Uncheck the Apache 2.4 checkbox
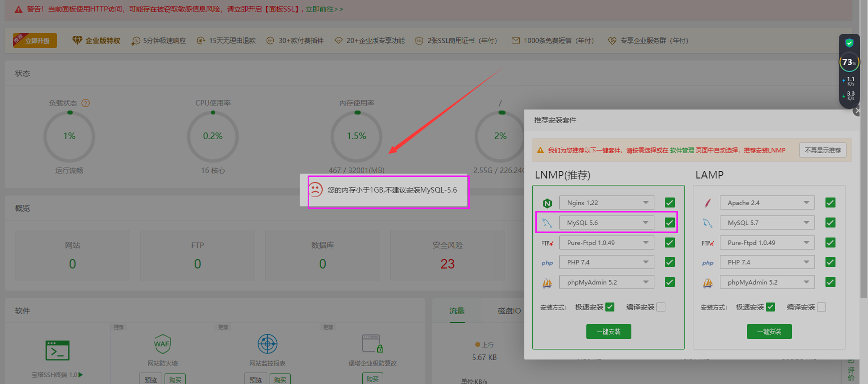 [830, 202]
